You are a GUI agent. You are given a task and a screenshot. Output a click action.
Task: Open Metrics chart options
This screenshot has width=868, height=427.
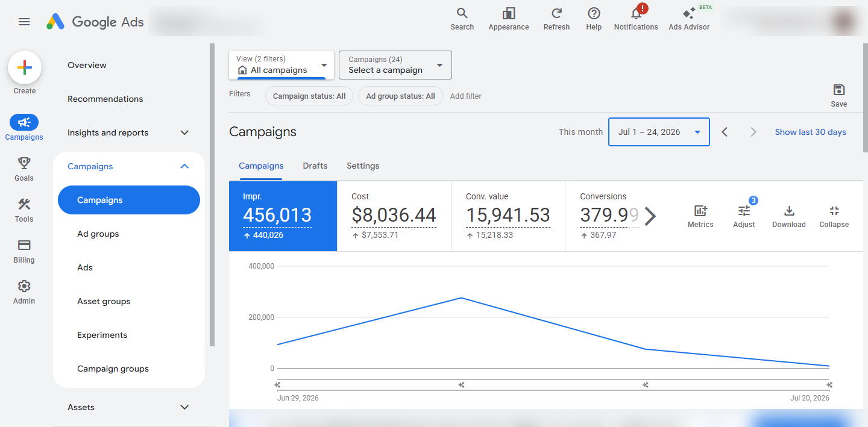coord(700,216)
